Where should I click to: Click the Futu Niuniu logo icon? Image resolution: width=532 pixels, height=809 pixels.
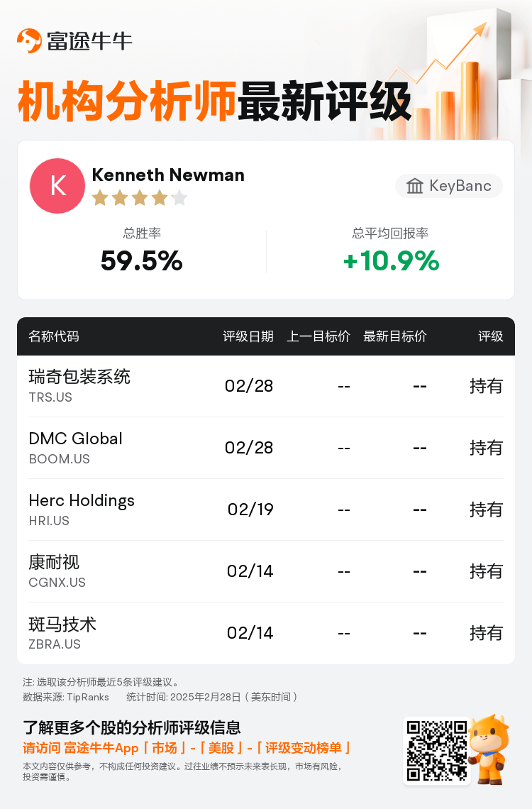pos(29,40)
